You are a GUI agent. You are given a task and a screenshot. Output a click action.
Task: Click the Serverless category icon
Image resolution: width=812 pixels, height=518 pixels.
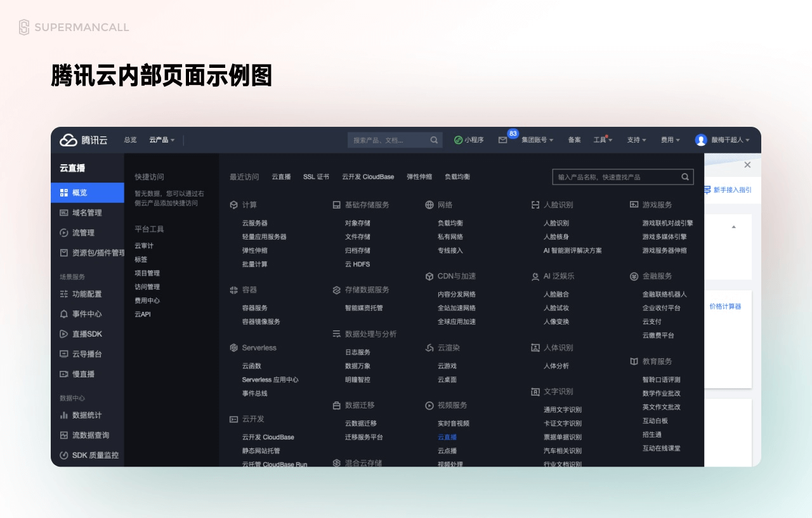(x=233, y=347)
